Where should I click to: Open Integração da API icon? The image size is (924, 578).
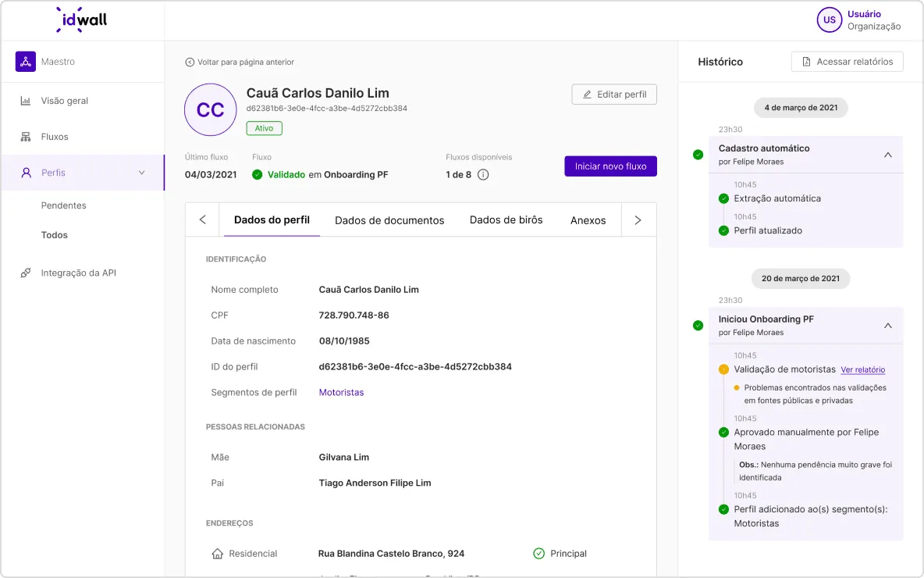(x=26, y=273)
